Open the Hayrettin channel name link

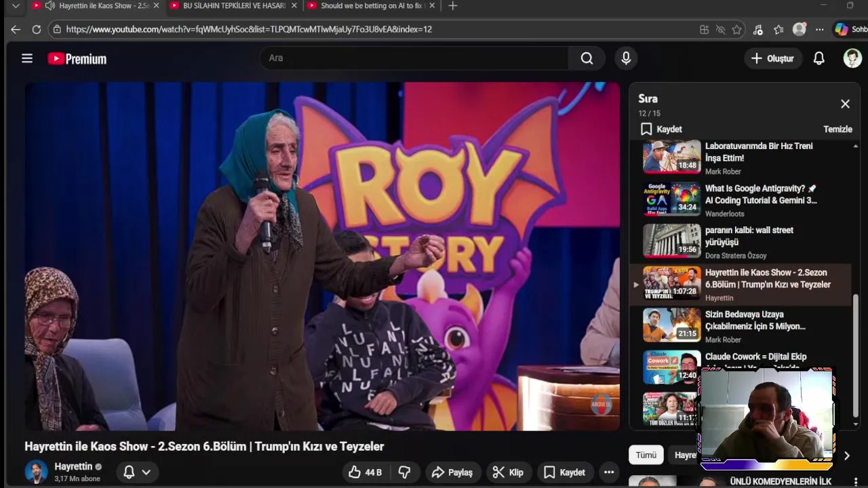73,466
